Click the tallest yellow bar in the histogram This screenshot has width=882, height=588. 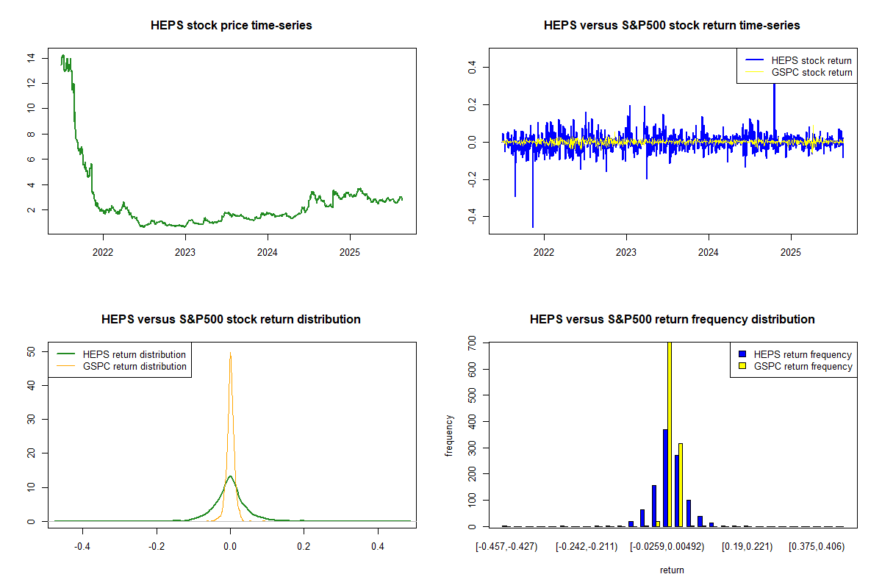[669, 434]
